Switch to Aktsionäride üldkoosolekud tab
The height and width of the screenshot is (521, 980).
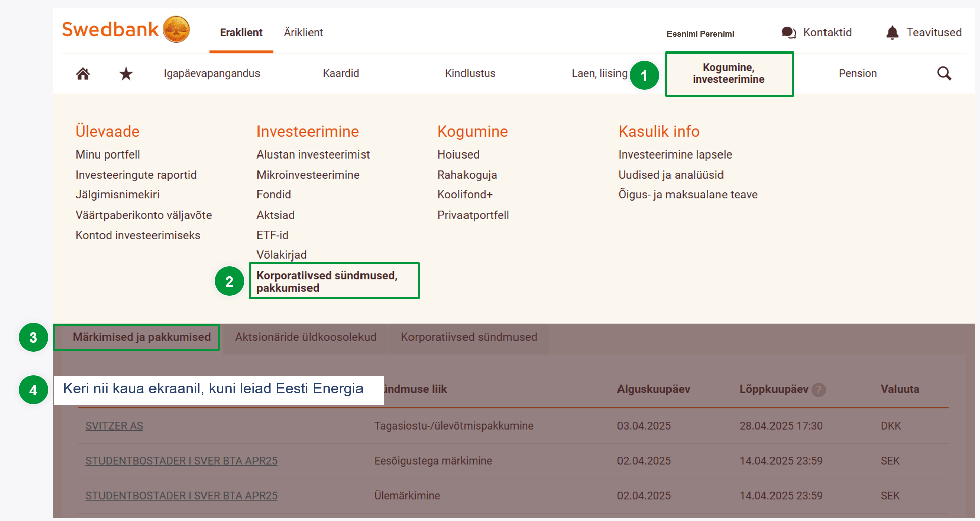click(305, 337)
